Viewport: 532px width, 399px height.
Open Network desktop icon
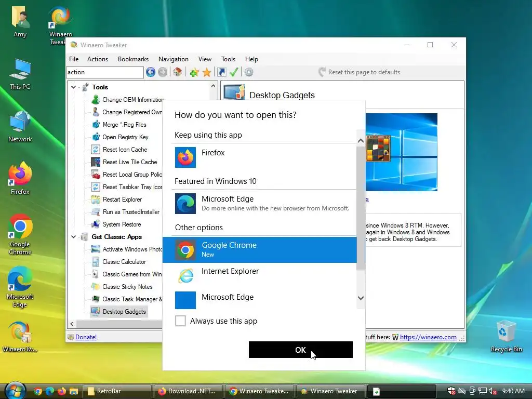20,127
